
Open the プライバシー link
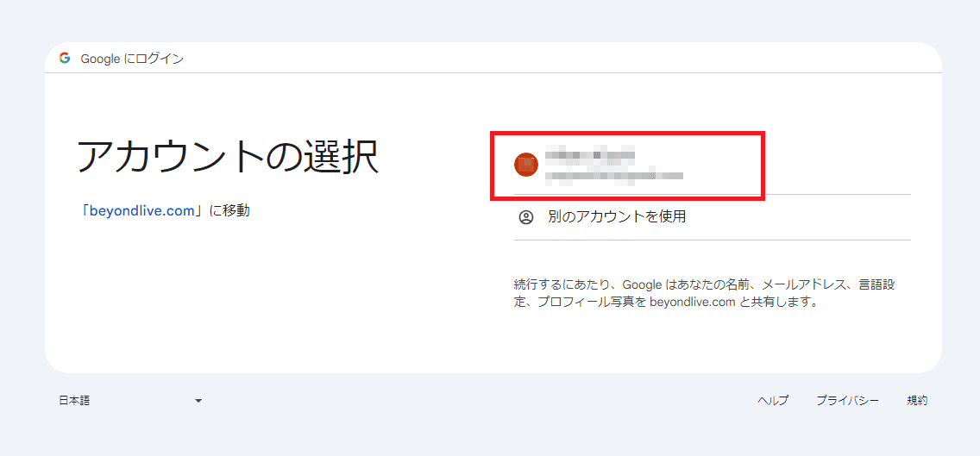click(x=847, y=401)
